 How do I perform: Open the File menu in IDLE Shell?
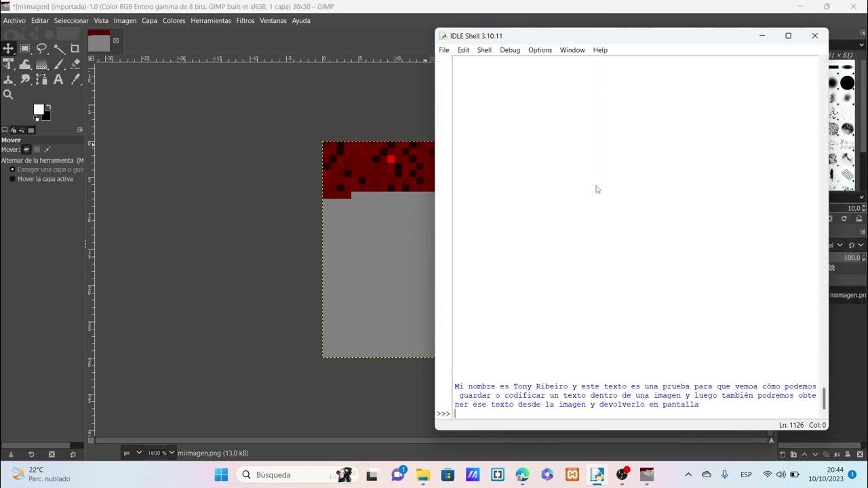[444, 50]
